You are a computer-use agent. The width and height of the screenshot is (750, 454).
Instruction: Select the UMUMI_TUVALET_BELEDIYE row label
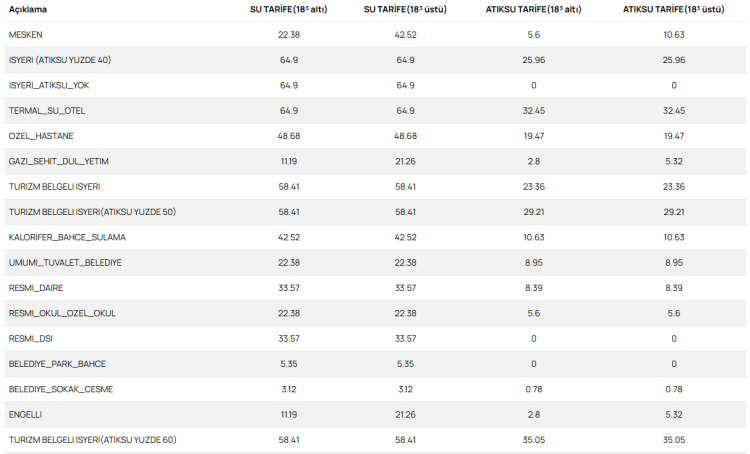[x=65, y=262]
